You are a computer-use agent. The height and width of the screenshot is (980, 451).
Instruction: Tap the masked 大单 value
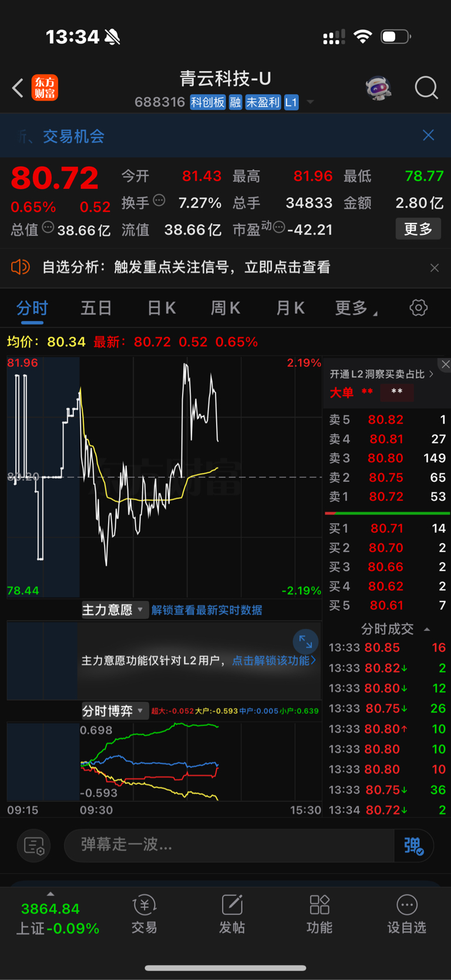click(x=397, y=392)
